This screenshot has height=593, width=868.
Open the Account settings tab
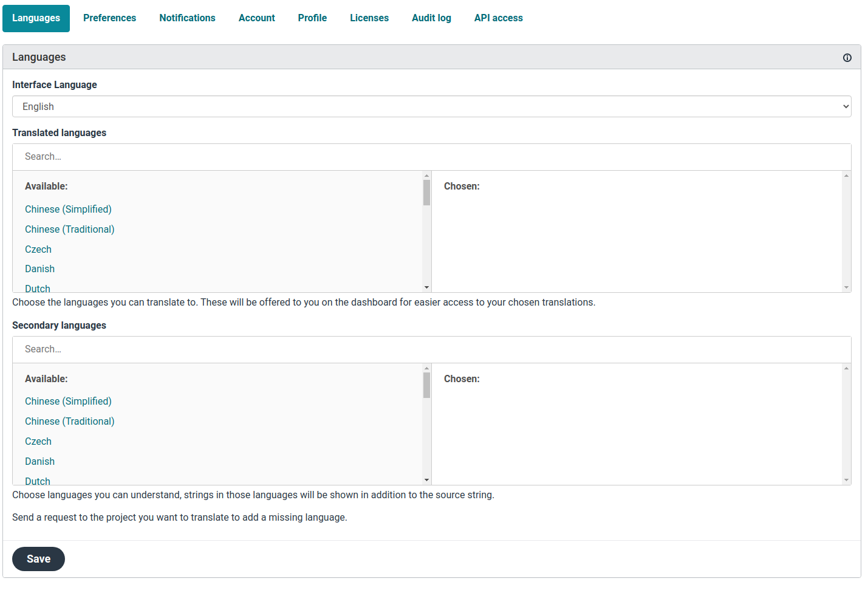256,18
